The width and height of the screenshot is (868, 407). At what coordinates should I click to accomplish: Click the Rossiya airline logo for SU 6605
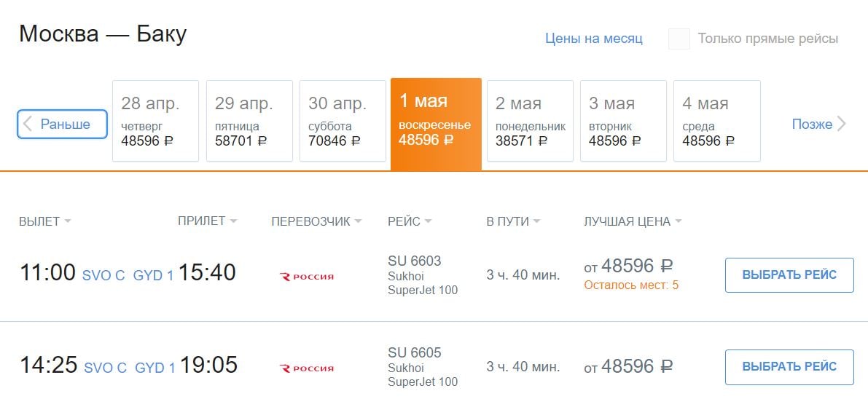[307, 368]
